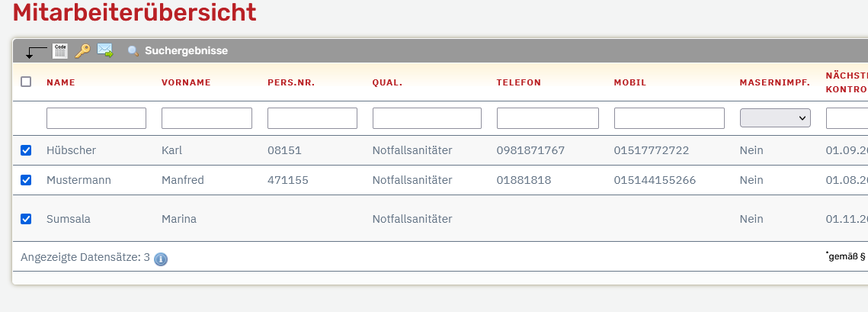Sort by the Qual. column header
Viewport: 868px width, 312px height.
click(387, 82)
